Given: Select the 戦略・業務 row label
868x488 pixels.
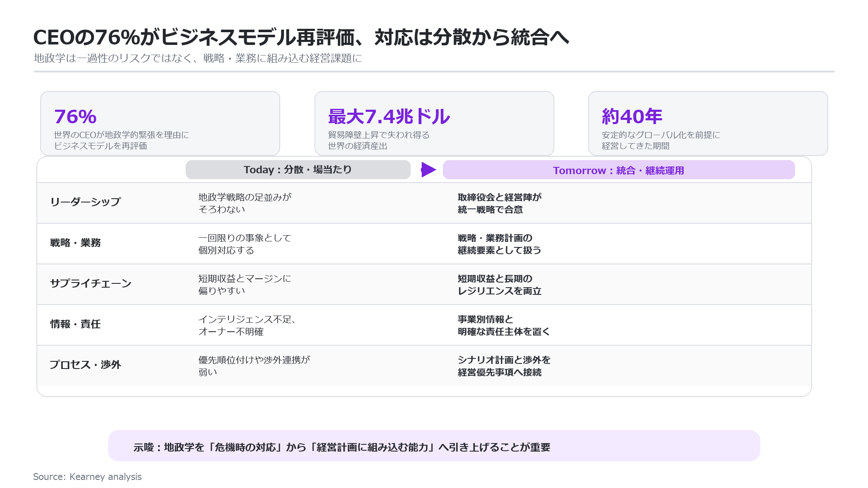Looking at the screenshot, I should pyautogui.click(x=75, y=243).
